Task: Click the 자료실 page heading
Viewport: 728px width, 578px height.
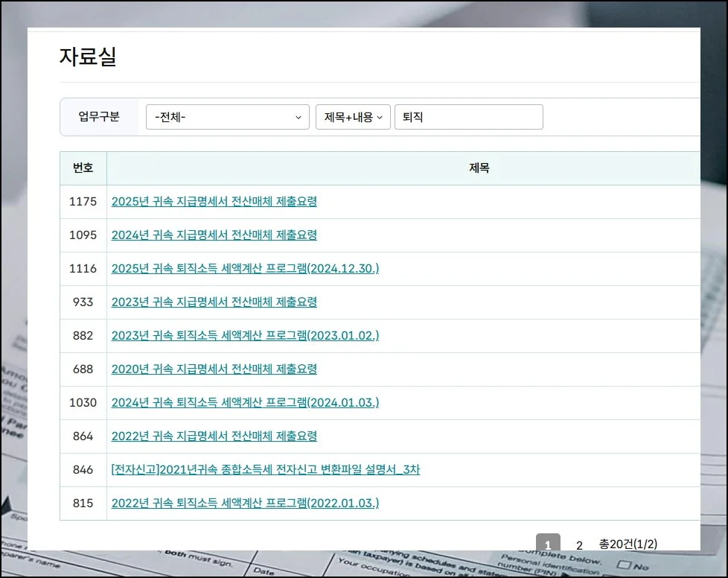Action: click(x=88, y=57)
